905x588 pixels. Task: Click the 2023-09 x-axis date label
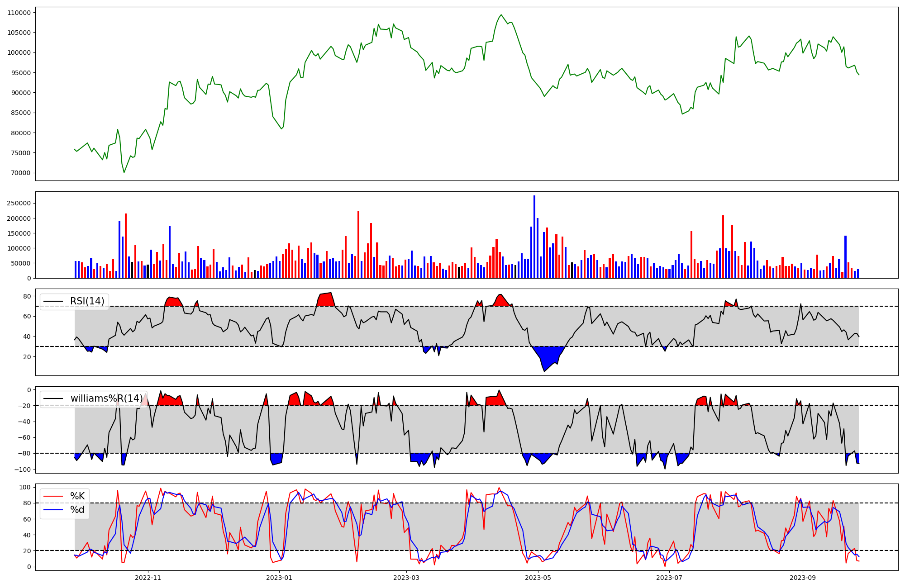pyautogui.click(x=803, y=578)
